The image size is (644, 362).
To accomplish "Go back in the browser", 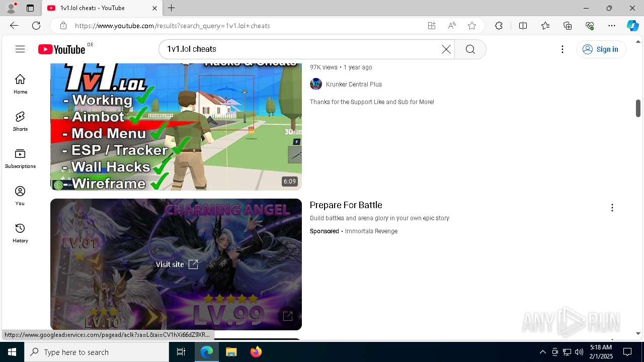I will tap(14, 26).
